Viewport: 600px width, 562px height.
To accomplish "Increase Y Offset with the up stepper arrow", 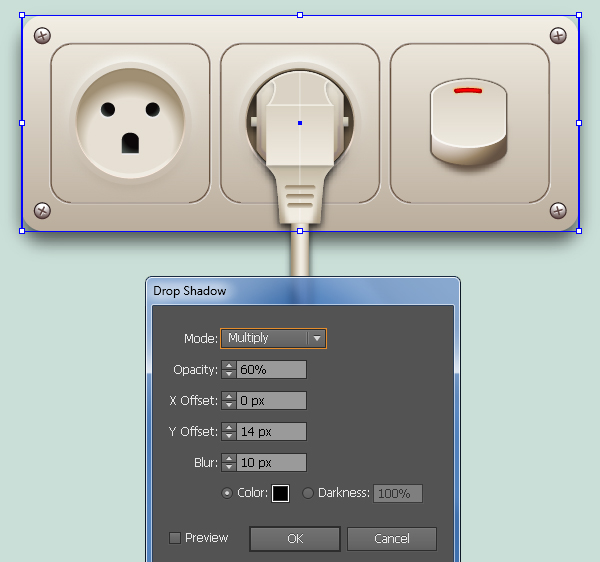I will click(x=229, y=428).
